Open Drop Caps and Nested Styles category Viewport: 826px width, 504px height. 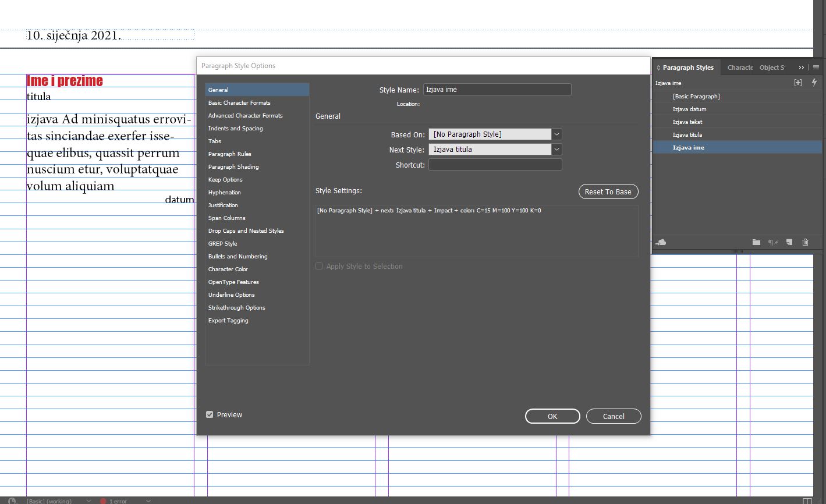point(257,230)
